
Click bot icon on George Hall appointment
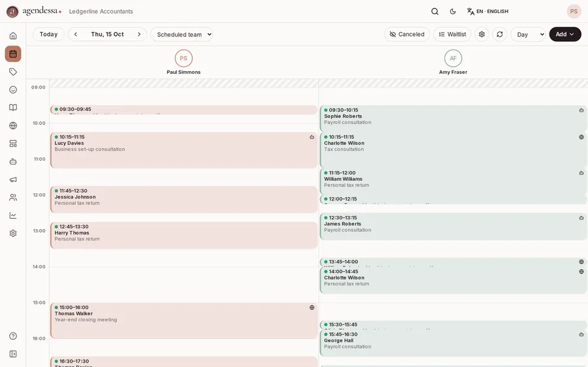(581, 334)
